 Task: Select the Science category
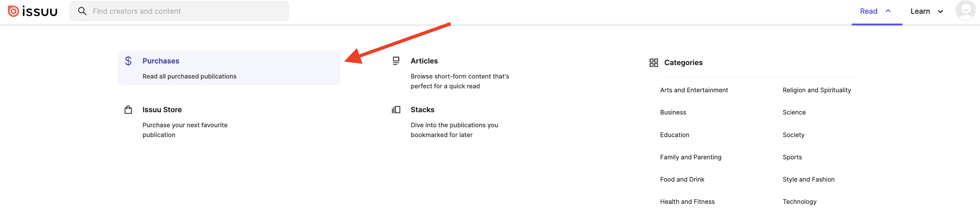794,112
